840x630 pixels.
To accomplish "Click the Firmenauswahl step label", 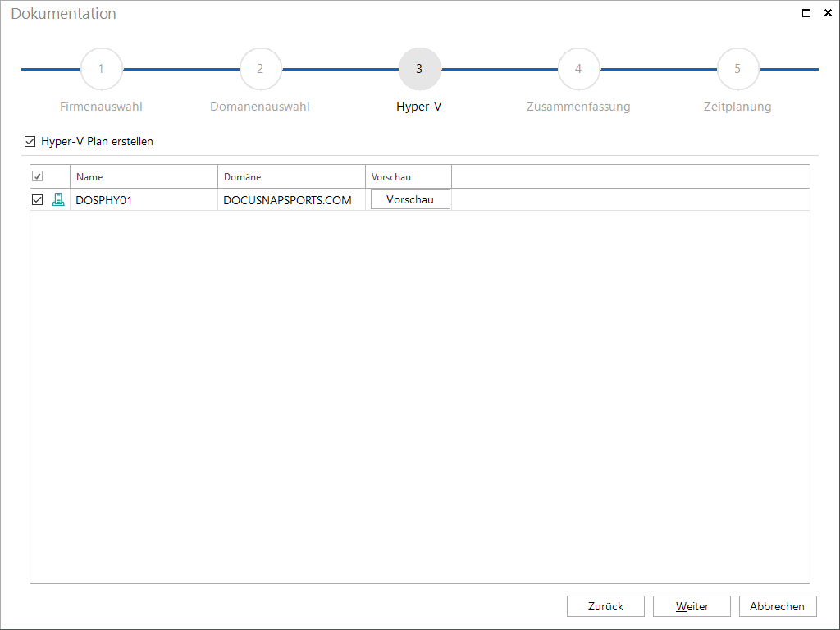I will coord(101,107).
